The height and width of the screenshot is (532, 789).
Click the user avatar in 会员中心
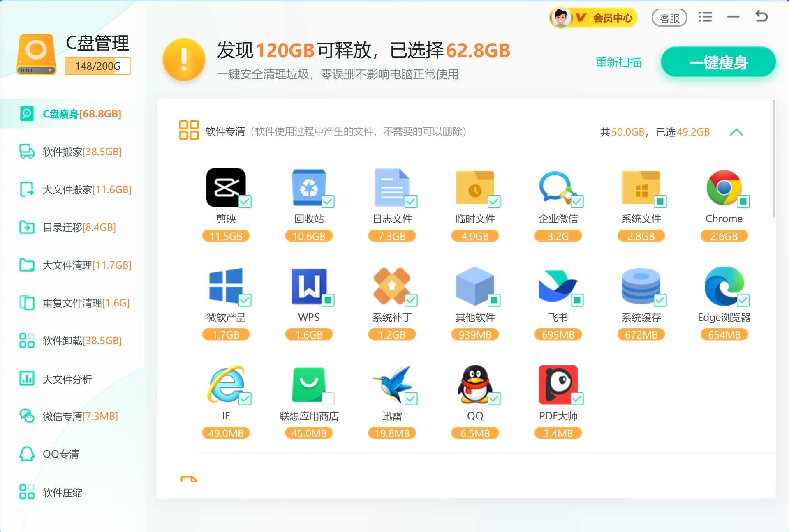(560, 18)
